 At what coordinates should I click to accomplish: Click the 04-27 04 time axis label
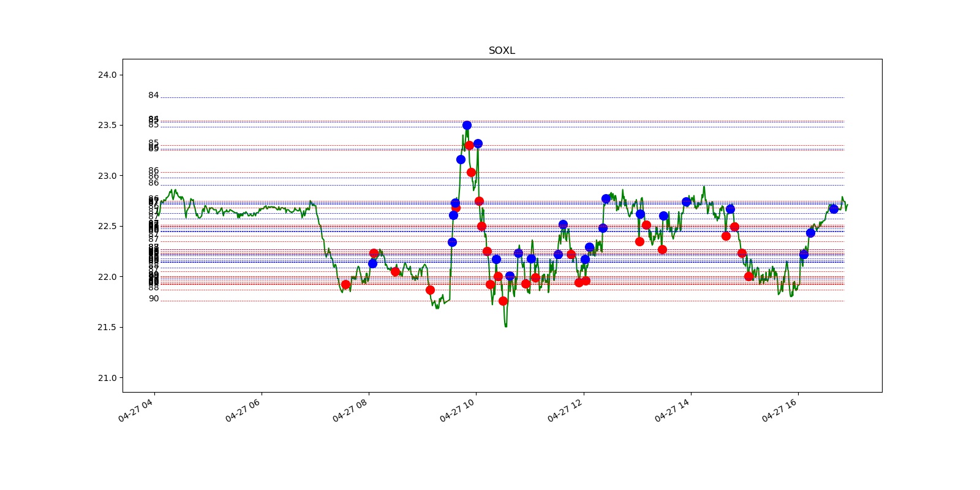point(135,410)
